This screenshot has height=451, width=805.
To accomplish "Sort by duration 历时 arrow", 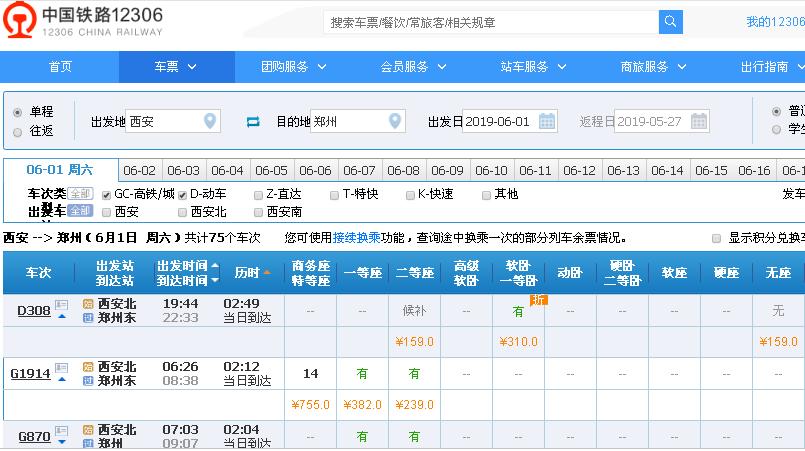I will [x=267, y=272].
